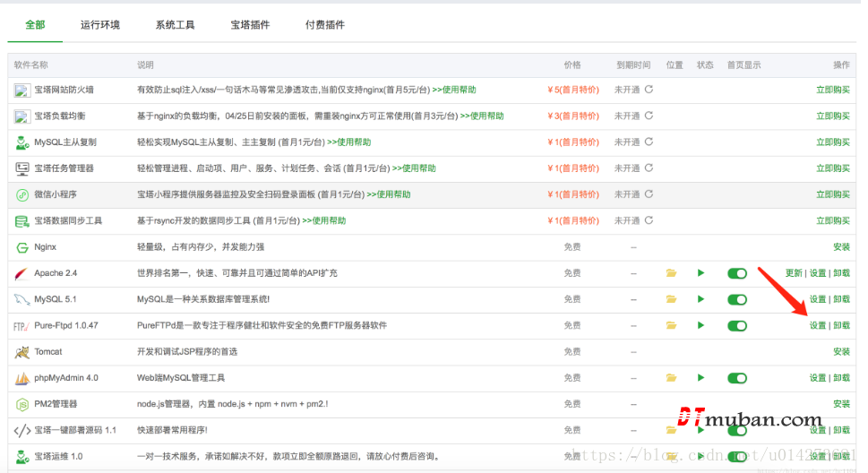Click 卸载 for MySQL 5.1
Screen dimensions: 868x473
[x=841, y=299]
